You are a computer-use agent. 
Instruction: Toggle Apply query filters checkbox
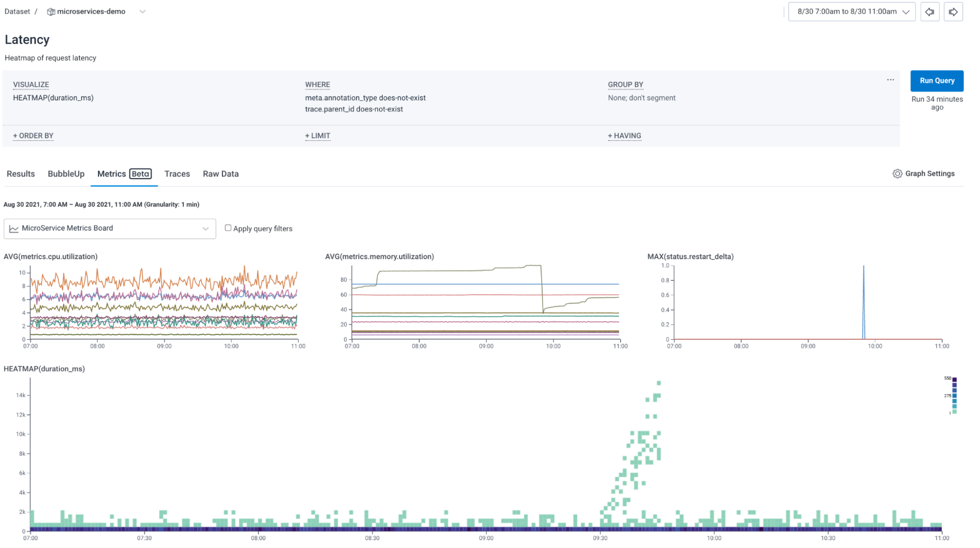pyautogui.click(x=228, y=228)
